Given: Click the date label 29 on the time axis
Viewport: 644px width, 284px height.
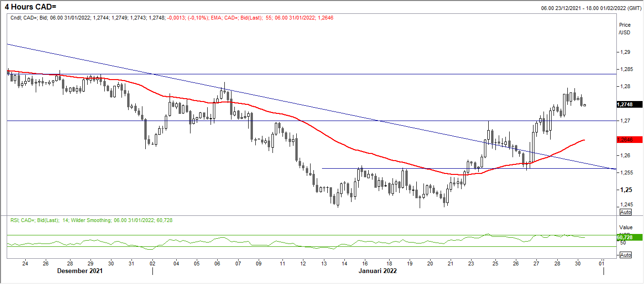Looking at the screenshot, I should coord(90,264).
